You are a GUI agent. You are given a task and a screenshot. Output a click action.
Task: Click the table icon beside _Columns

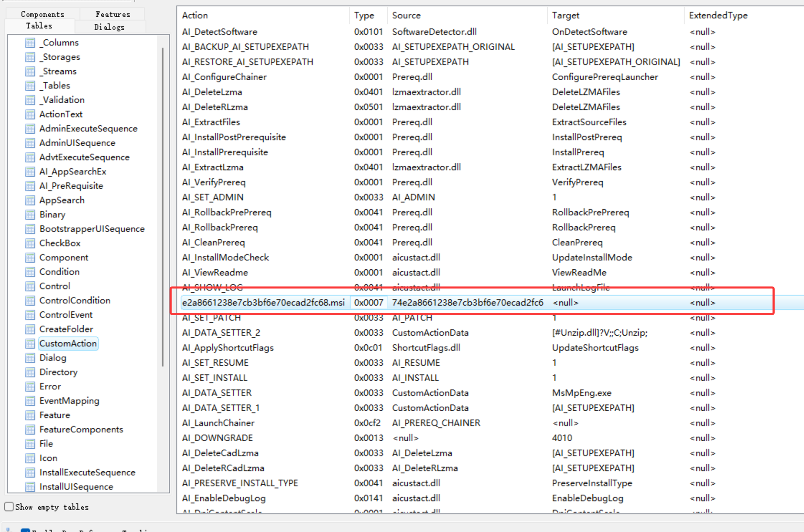point(30,43)
